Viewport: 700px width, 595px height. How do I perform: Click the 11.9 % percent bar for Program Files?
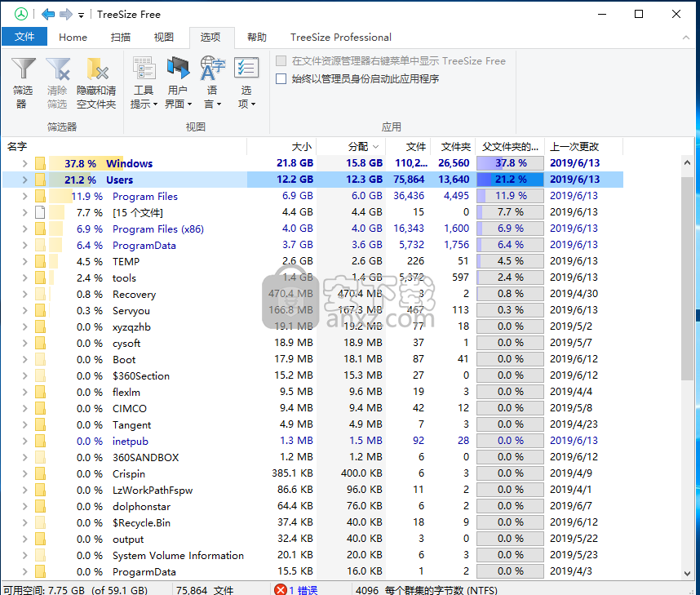(x=510, y=196)
